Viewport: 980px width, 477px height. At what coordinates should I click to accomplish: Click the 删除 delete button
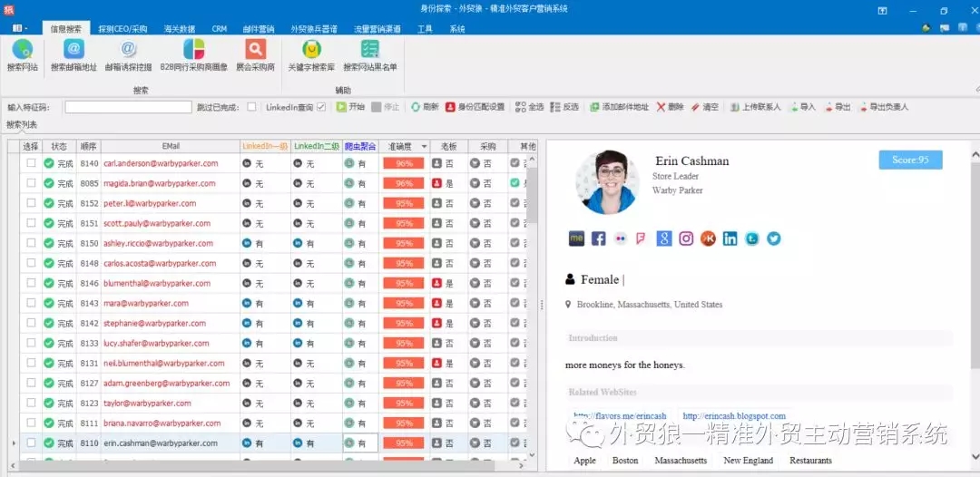pos(670,107)
